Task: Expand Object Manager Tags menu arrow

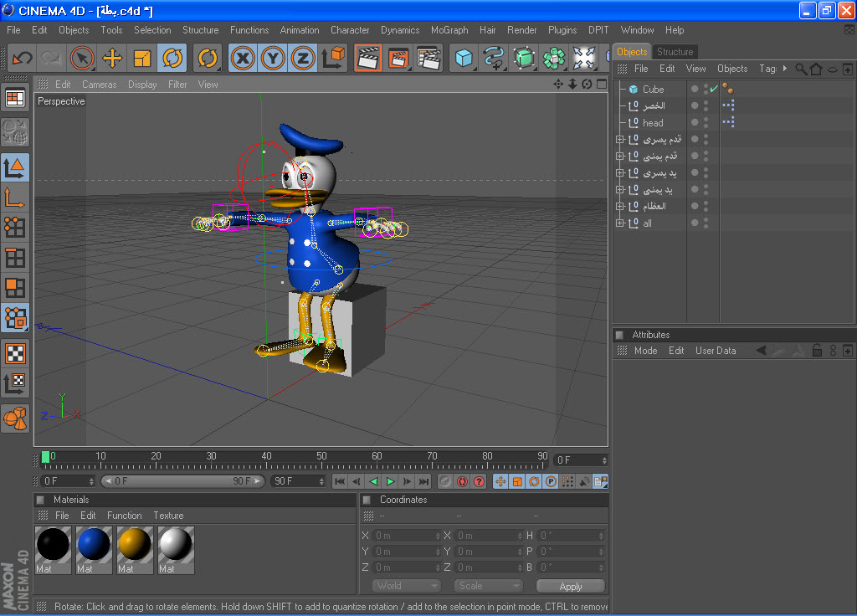Action: tap(785, 69)
